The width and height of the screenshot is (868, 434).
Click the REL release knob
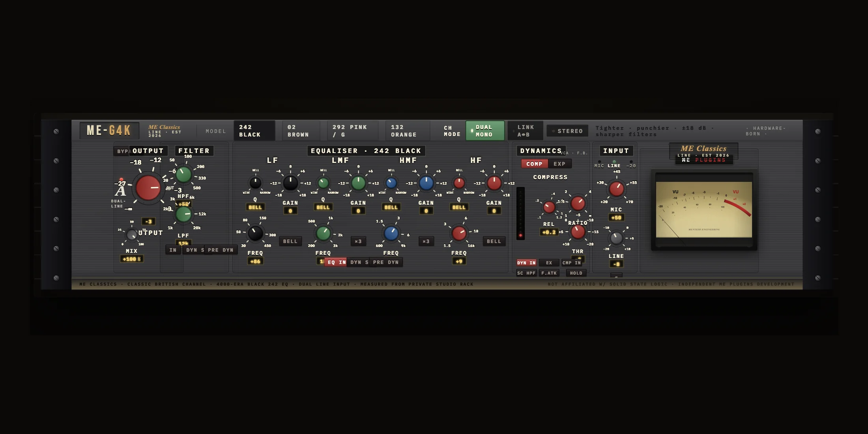pyautogui.click(x=549, y=207)
